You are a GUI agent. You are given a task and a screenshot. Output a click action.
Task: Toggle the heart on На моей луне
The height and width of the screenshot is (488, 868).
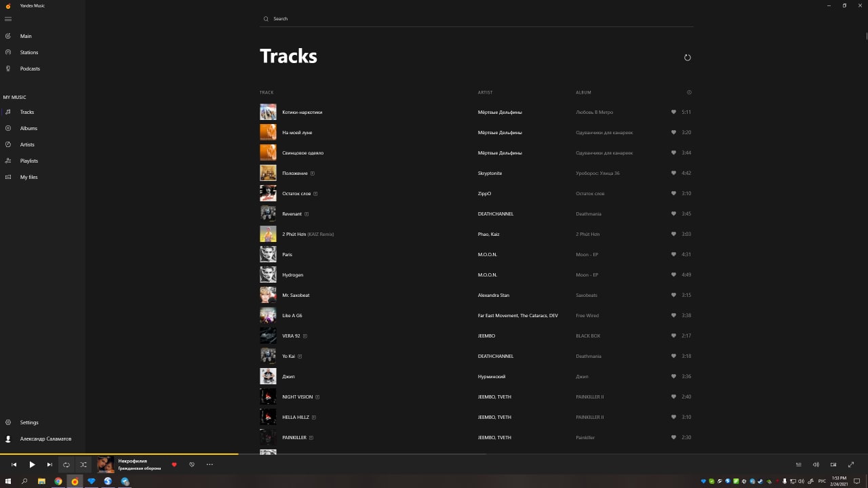coord(673,132)
